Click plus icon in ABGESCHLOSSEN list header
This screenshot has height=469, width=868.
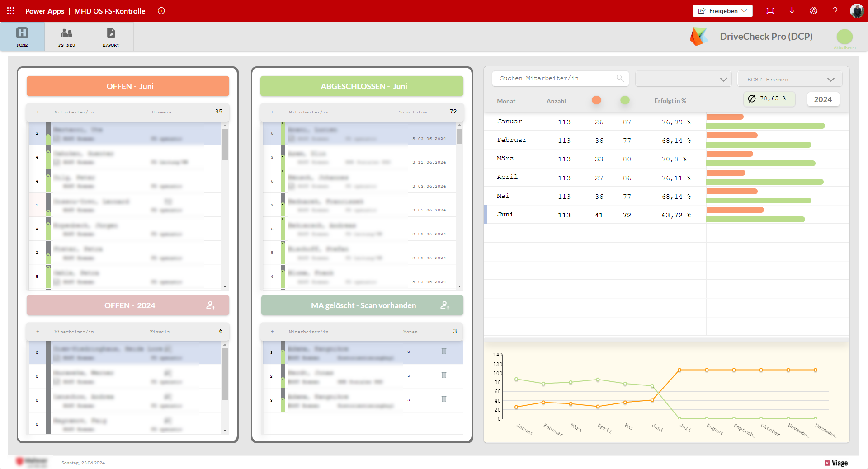[x=272, y=112]
